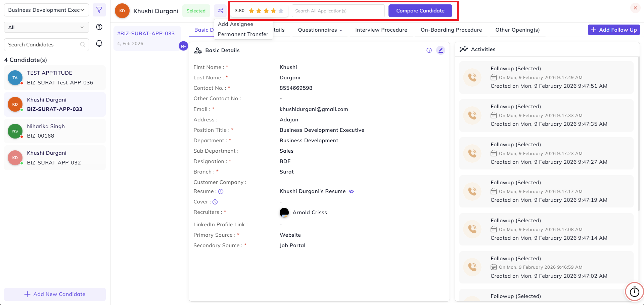644x305 pixels.
Task: Click phone icon of 9:47:23 AM followup
Action: coord(472,153)
